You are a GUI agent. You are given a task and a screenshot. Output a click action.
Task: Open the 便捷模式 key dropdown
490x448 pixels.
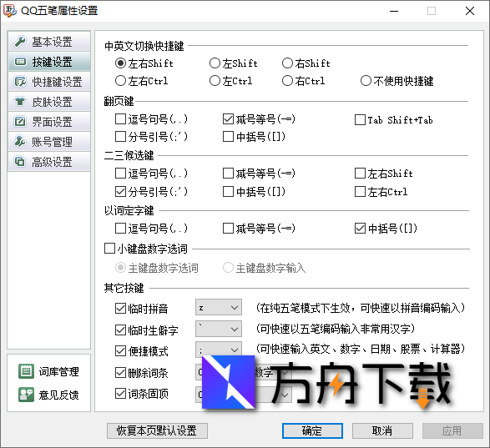coord(219,350)
